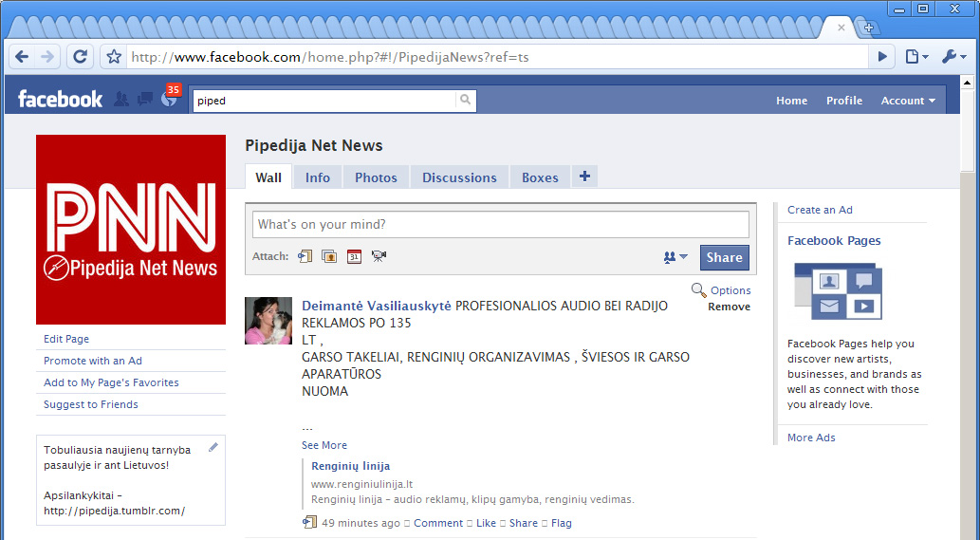This screenshot has width=980, height=540.
Task: Bookmark this page with star icon
Action: [x=114, y=57]
